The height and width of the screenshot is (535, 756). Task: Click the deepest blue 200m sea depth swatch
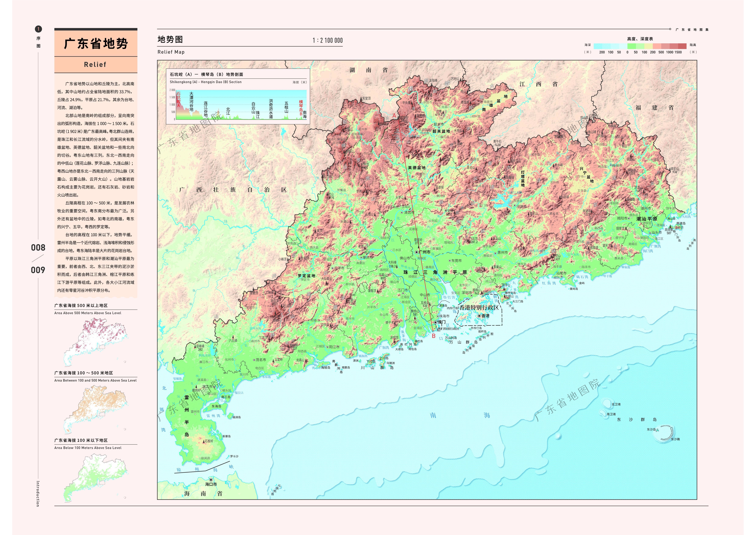tap(598, 46)
